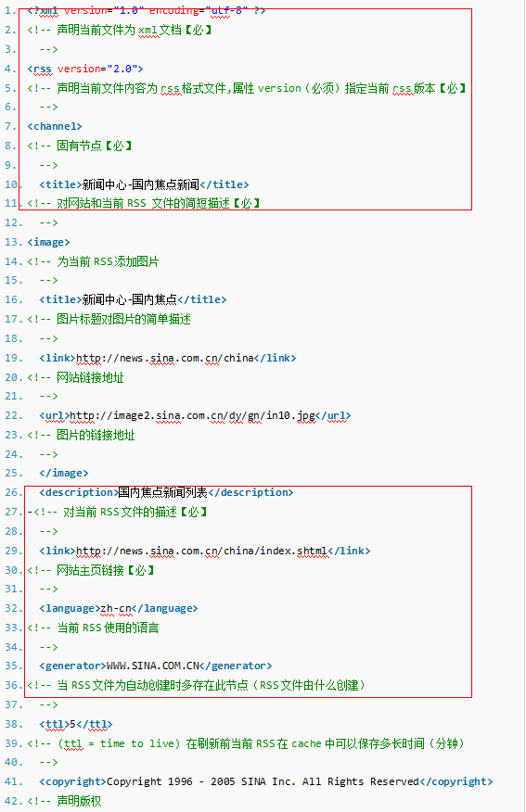Viewport: 526px width, 812px height.
Task: Click the news.sina.com.cn/china link URL text
Action: tap(165, 358)
